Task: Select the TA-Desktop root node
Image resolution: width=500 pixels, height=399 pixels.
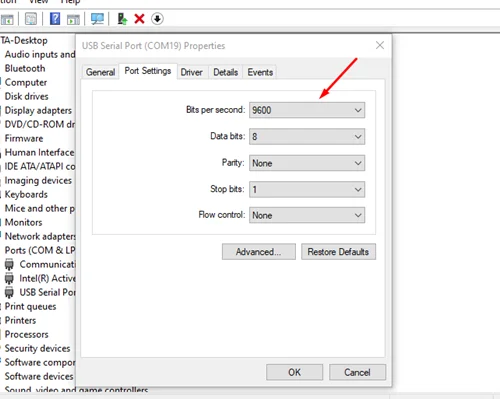Action: click(24, 40)
